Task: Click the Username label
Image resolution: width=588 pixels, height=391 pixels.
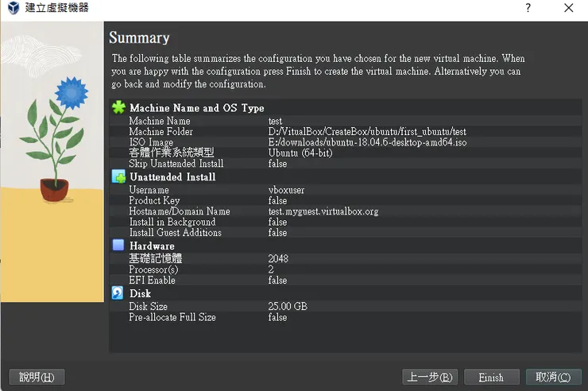Action: click(149, 190)
